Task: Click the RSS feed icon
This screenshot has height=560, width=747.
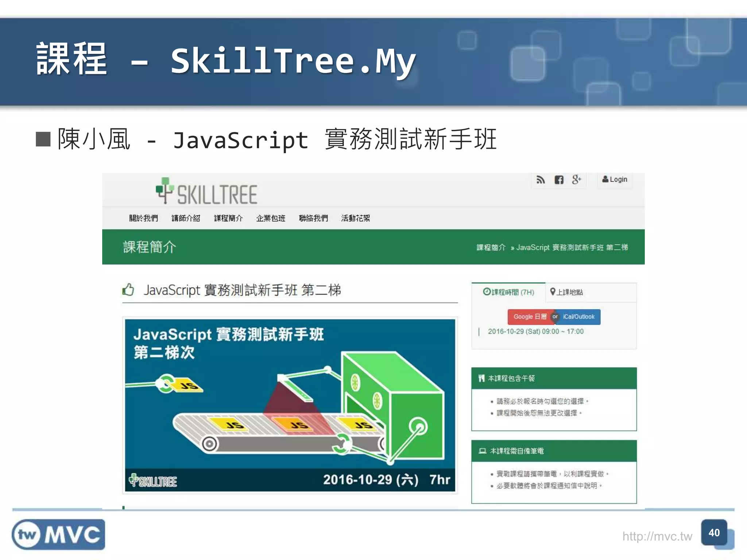Action: tap(541, 180)
